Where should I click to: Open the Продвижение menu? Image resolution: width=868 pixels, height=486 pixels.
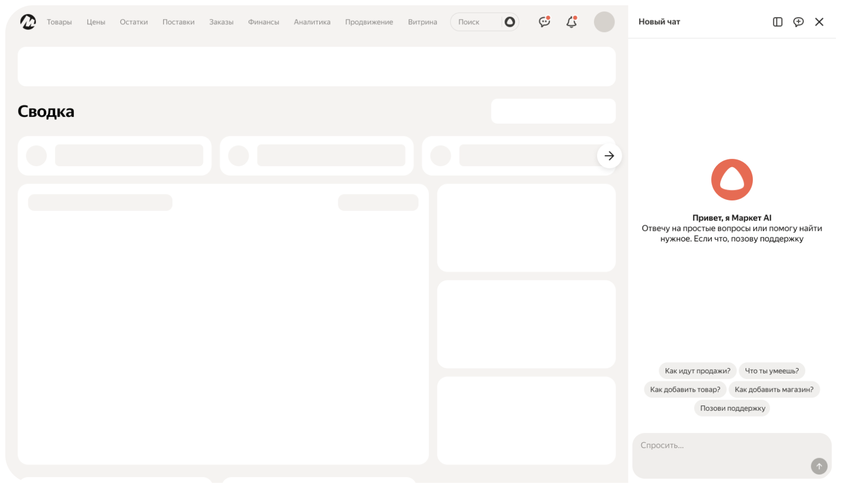[369, 22]
